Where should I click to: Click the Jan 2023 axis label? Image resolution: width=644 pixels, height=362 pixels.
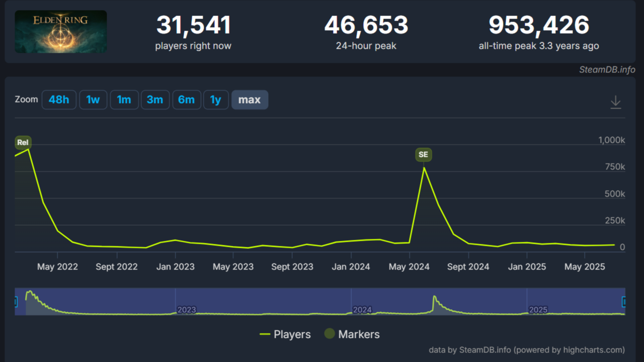175,266
